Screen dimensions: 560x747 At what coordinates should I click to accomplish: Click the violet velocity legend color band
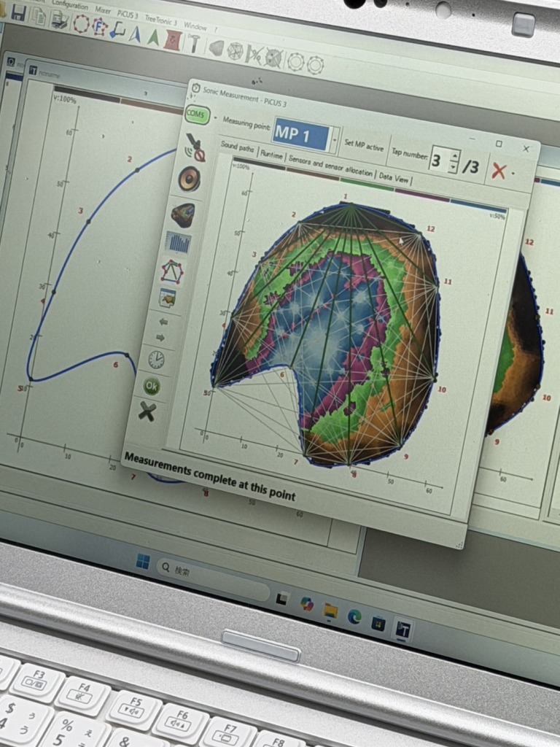[x=422, y=196]
